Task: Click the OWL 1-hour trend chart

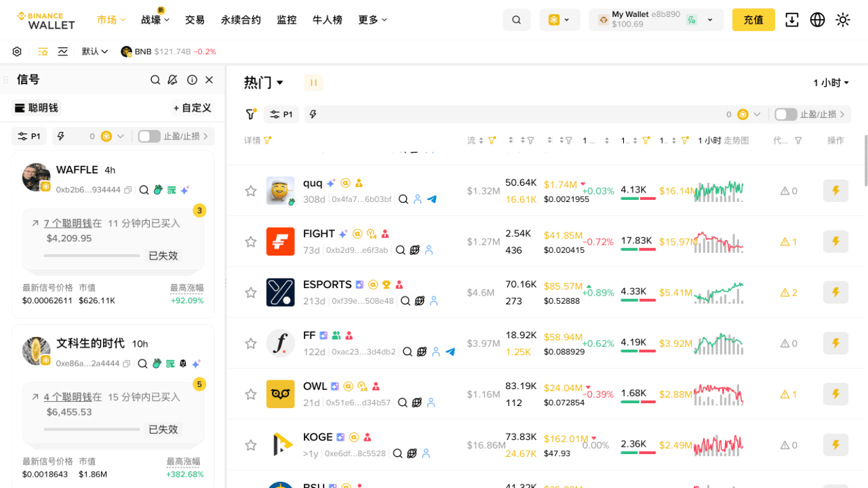Action: pyautogui.click(x=719, y=394)
